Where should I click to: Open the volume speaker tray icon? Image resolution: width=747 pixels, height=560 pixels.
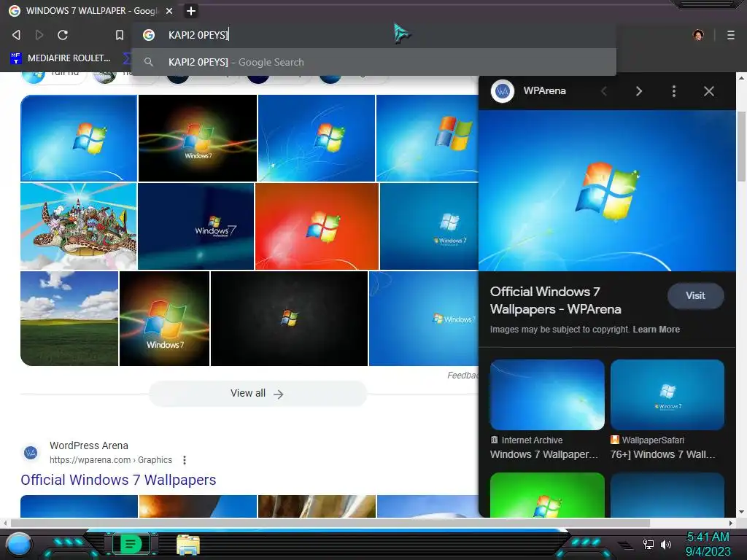point(665,544)
